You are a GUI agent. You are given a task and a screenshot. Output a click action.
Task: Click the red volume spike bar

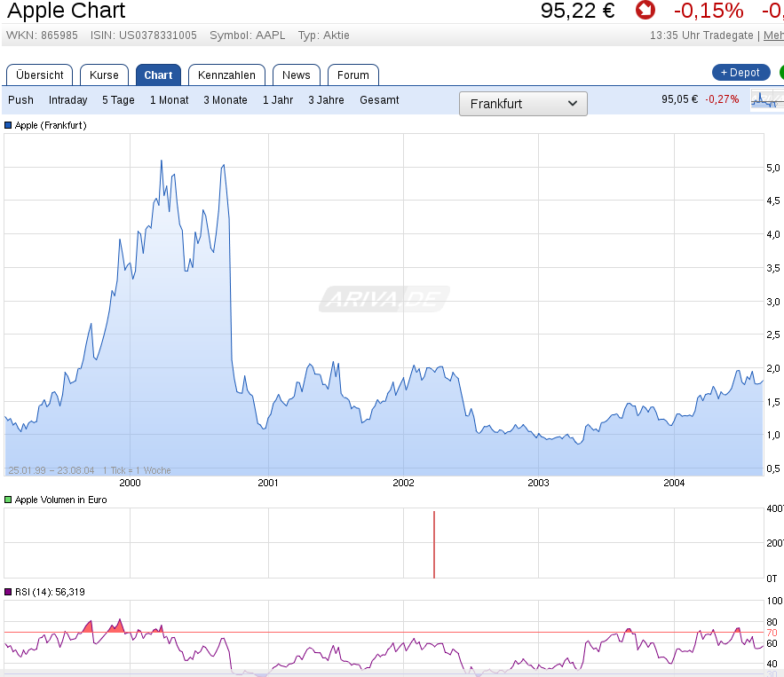[434, 545]
